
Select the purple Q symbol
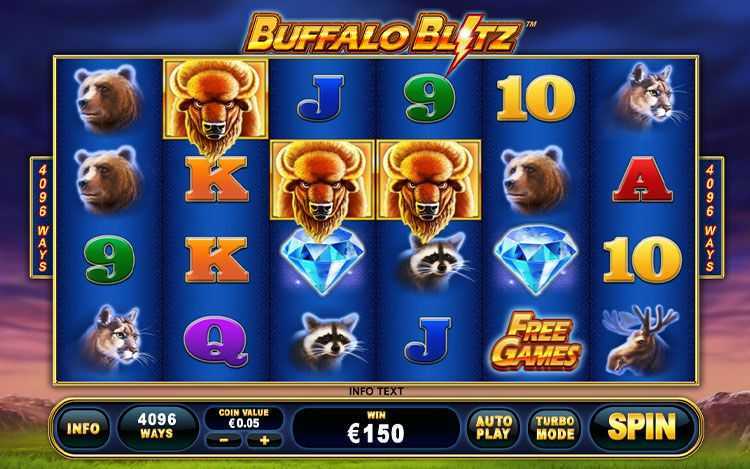[x=215, y=341]
